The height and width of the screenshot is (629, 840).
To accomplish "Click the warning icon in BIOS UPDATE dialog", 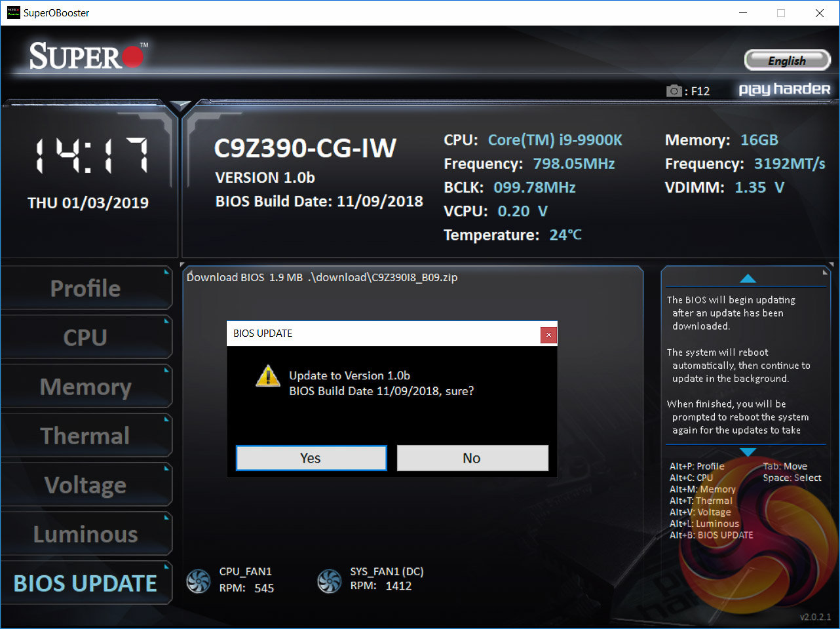I will (x=268, y=376).
